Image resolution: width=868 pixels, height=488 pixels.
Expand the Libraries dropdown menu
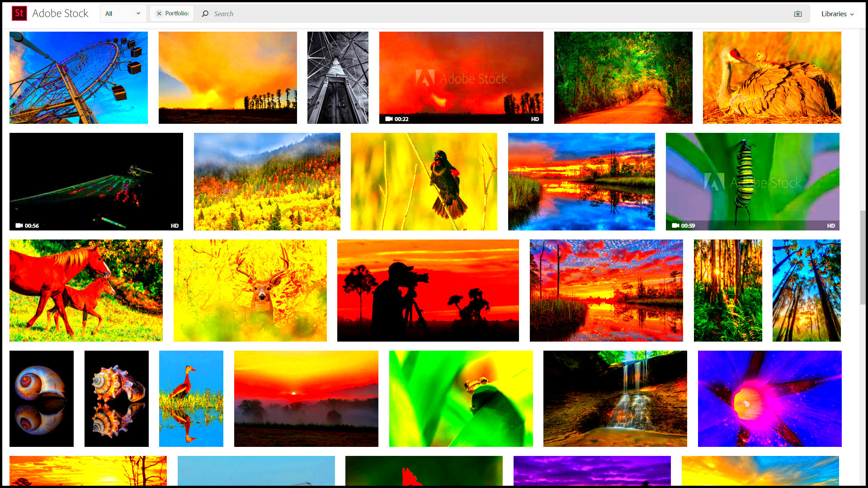[x=838, y=13]
